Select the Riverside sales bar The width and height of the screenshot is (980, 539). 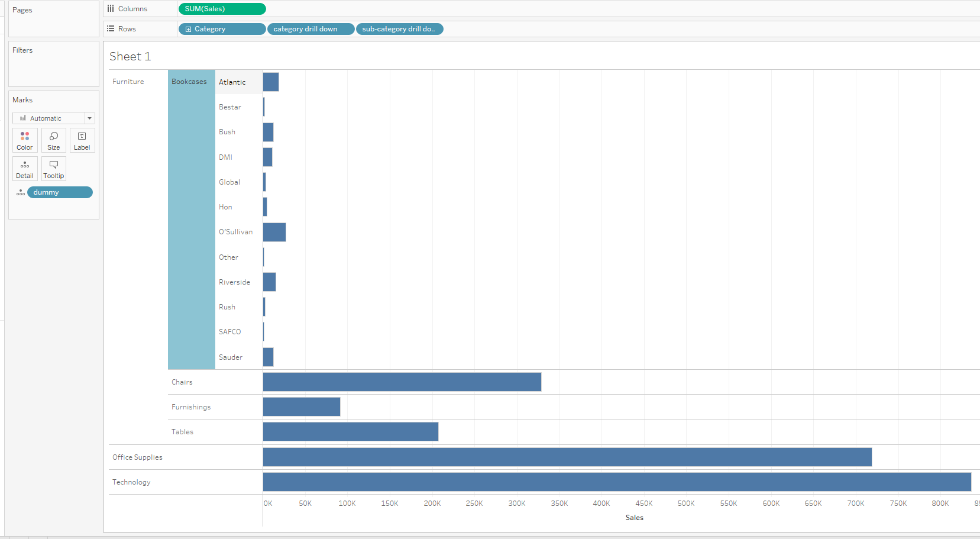[269, 282]
